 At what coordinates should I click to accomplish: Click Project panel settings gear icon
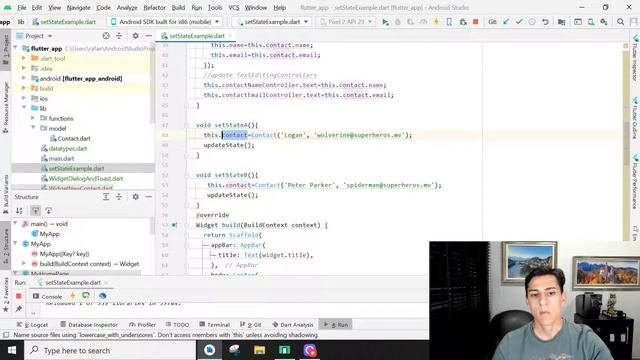click(136, 36)
